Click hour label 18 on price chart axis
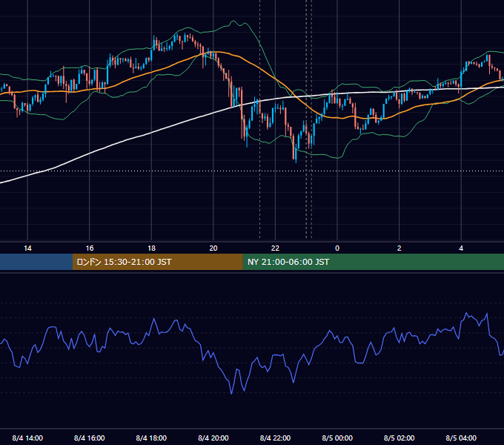 click(x=151, y=248)
